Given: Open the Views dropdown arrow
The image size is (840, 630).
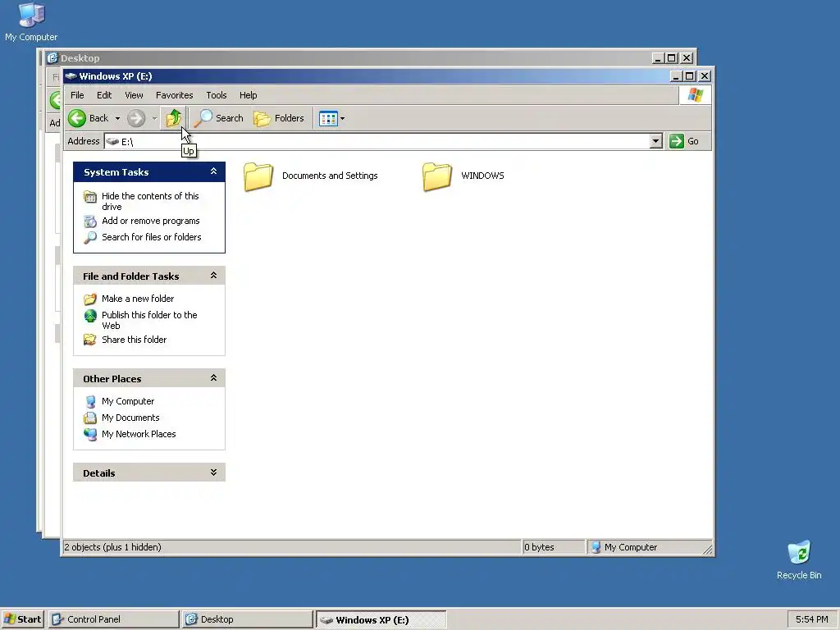Looking at the screenshot, I should click(342, 118).
